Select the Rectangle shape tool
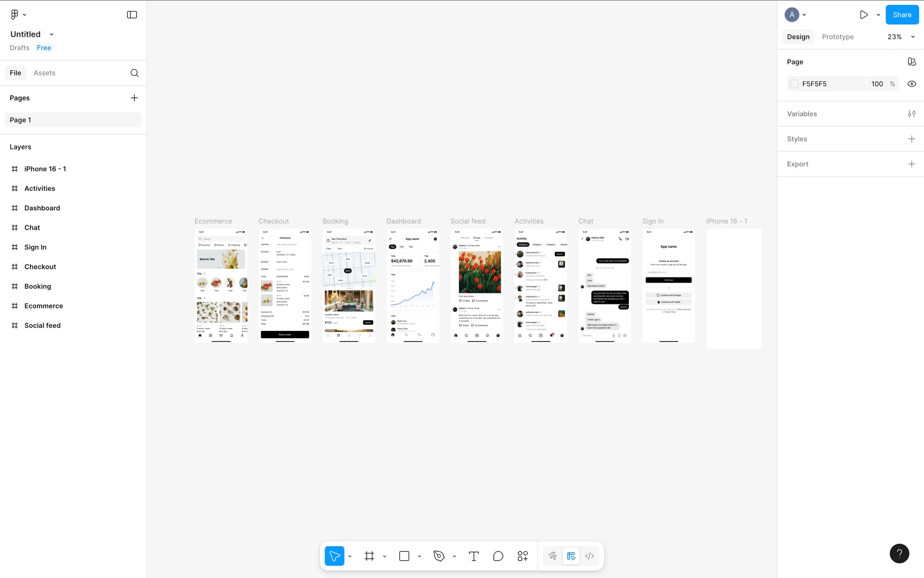 tap(404, 556)
